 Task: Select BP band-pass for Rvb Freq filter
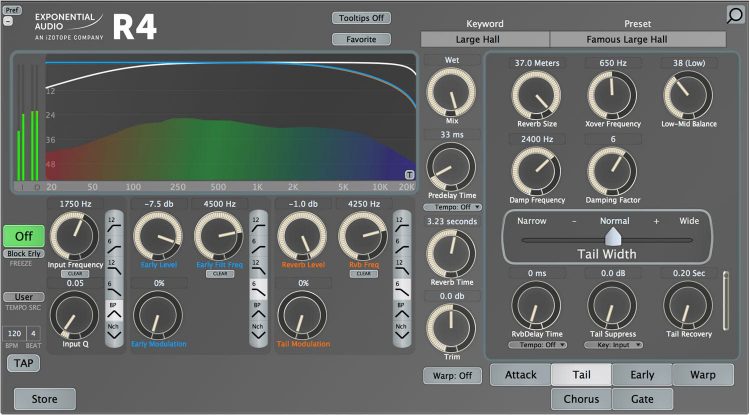point(402,311)
